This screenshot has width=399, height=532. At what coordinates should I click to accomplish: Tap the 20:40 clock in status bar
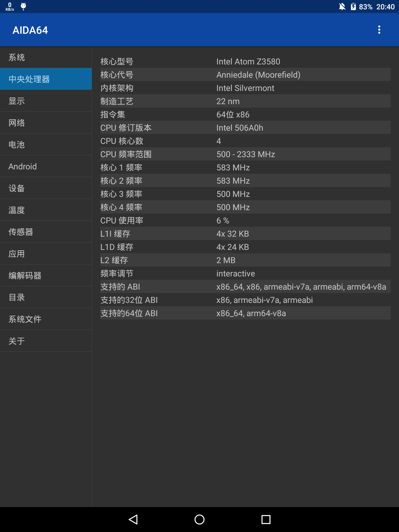[385, 7]
